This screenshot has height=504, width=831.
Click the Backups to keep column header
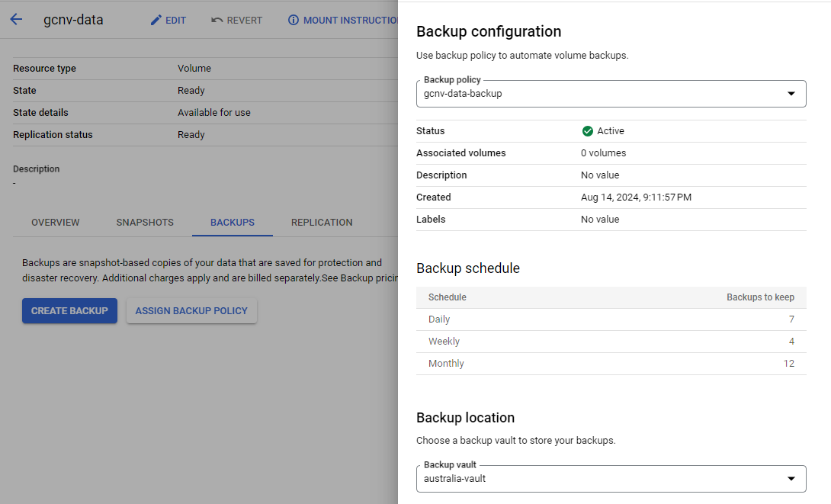pyautogui.click(x=760, y=297)
